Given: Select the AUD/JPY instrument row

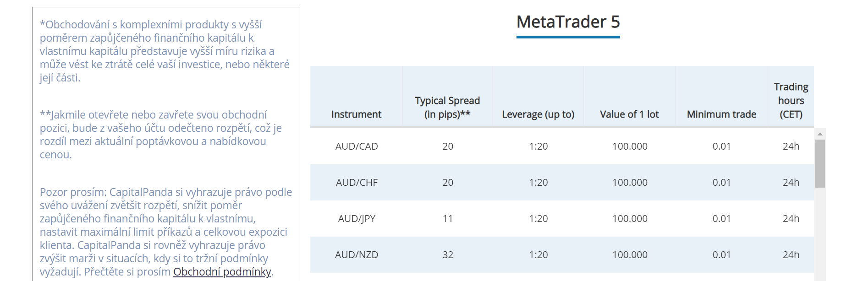Looking at the screenshot, I should point(357,219).
